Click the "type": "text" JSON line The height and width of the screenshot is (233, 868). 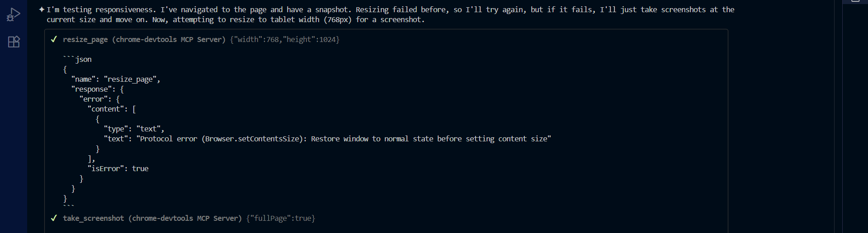[134, 129]
